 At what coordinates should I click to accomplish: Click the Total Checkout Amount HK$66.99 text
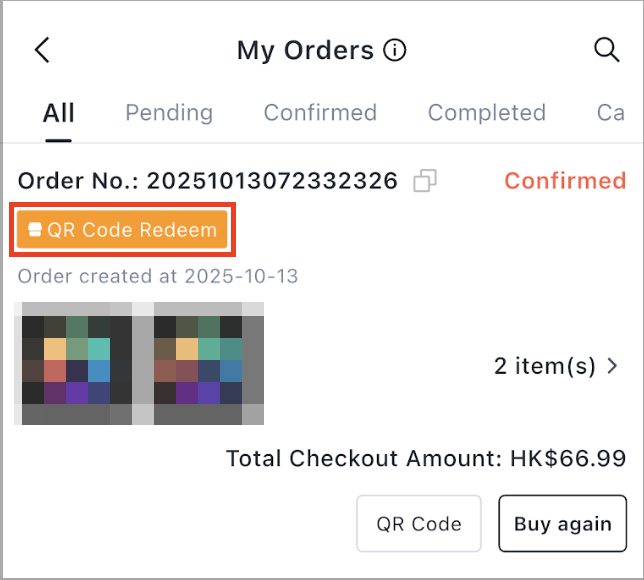(x=426, y=458)
